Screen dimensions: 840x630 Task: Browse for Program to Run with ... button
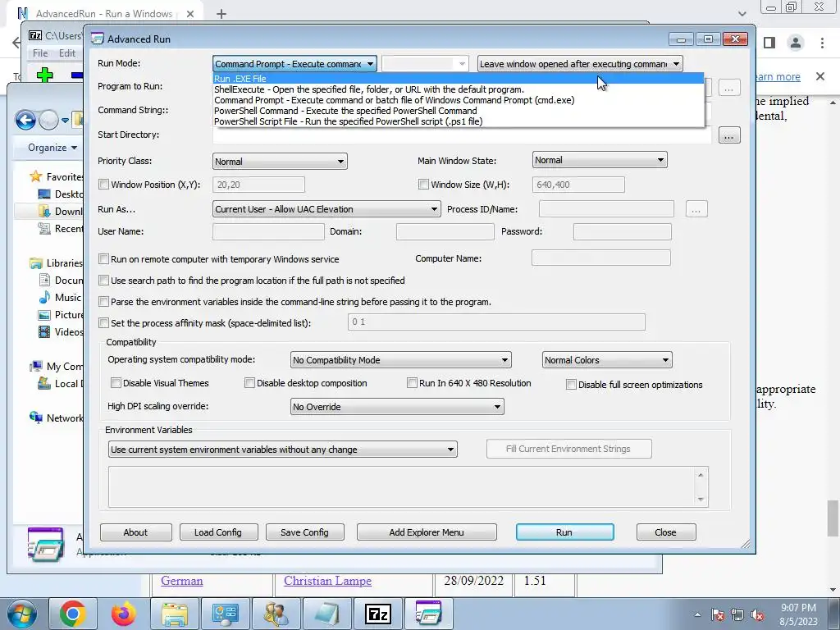[x=728, y=87]
